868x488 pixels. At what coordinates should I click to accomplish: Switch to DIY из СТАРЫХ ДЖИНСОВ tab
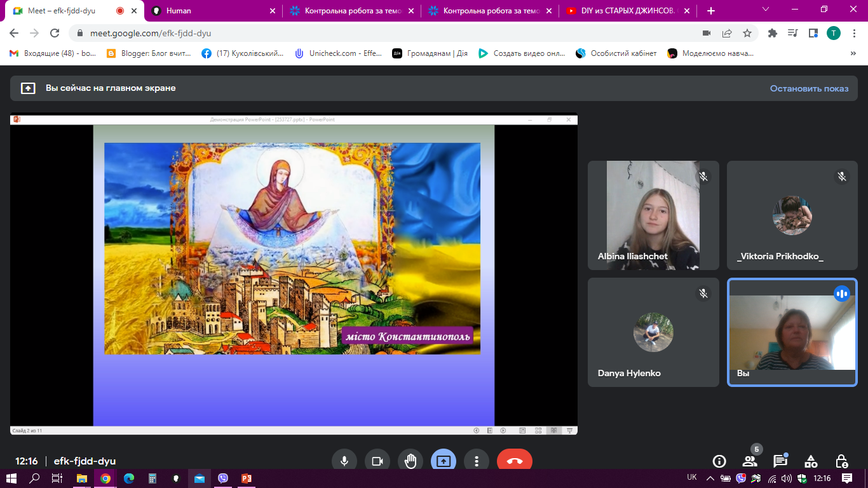pyautogui.click(x=628, y=11)
